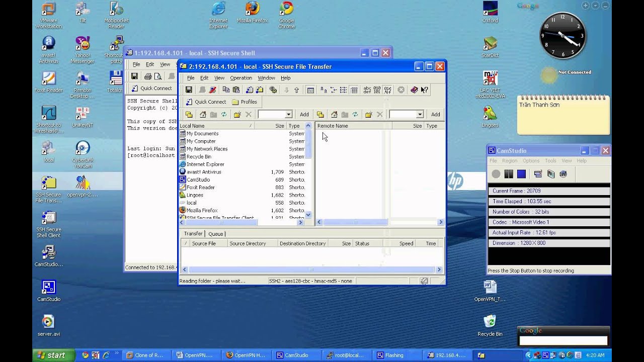Open the root@local... taskbar item
Viewport: 644px width, 362px height.
[x=346, y=355]
